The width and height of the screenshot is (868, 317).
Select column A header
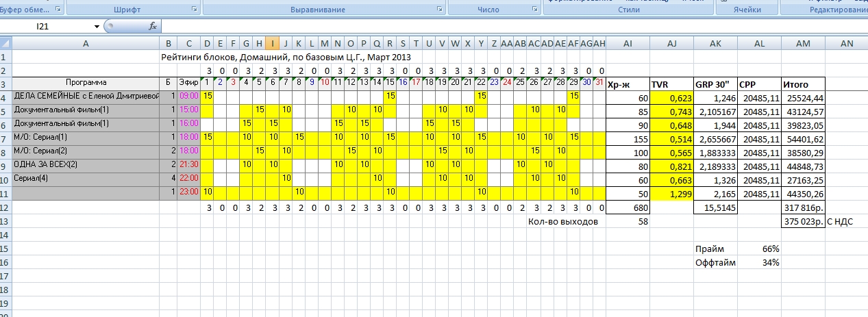point(86,44)
